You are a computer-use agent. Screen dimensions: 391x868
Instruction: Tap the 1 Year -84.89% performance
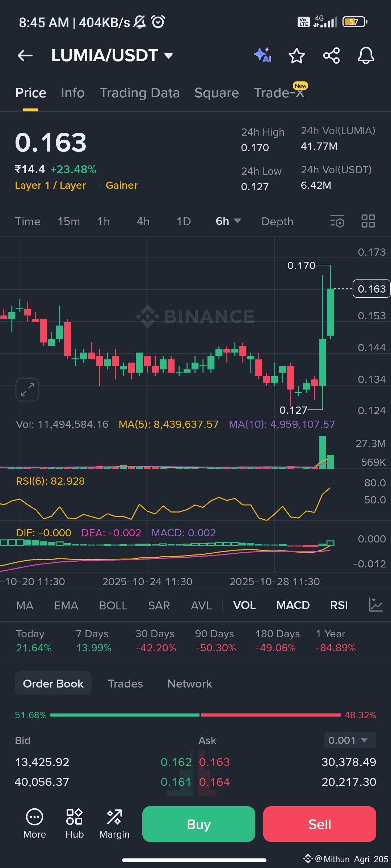point(336,641)
